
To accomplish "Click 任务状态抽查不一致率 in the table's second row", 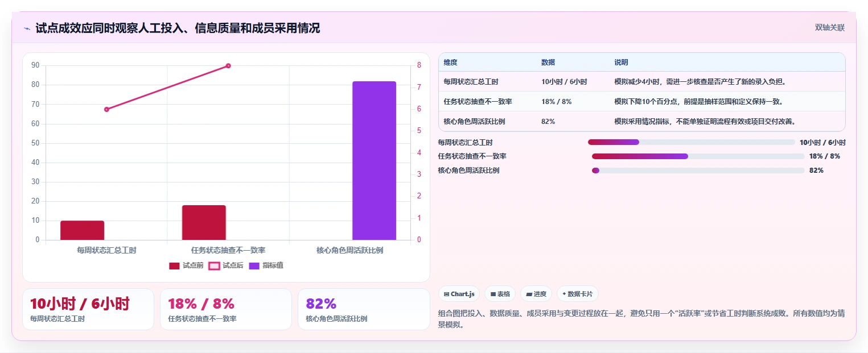I will (478, 102).
